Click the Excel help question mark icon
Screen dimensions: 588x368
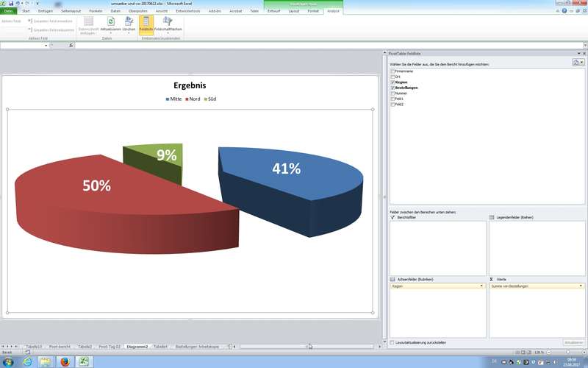[564, 11]
